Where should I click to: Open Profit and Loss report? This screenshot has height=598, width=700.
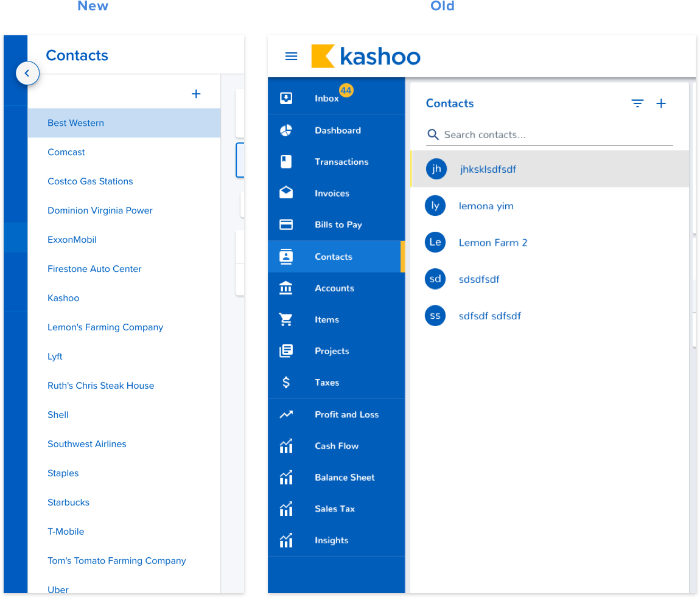tap(336, 414)
